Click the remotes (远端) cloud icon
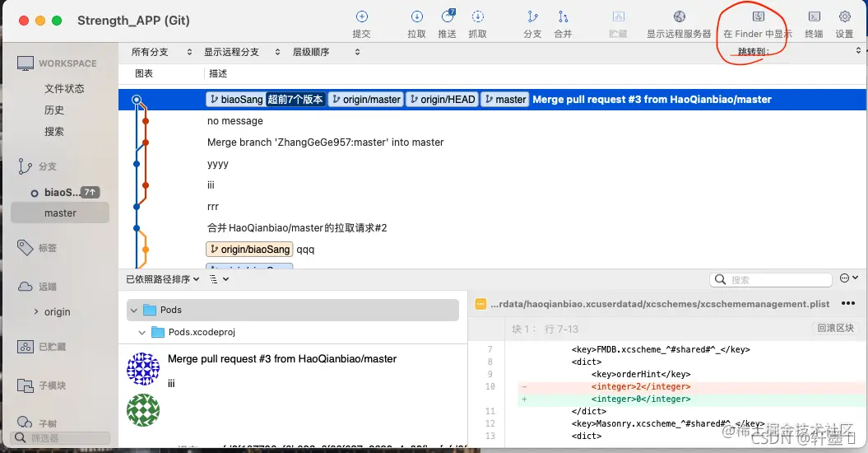Image resolution: width=868 pixels, height=453 pixels. tap(25, 287)
